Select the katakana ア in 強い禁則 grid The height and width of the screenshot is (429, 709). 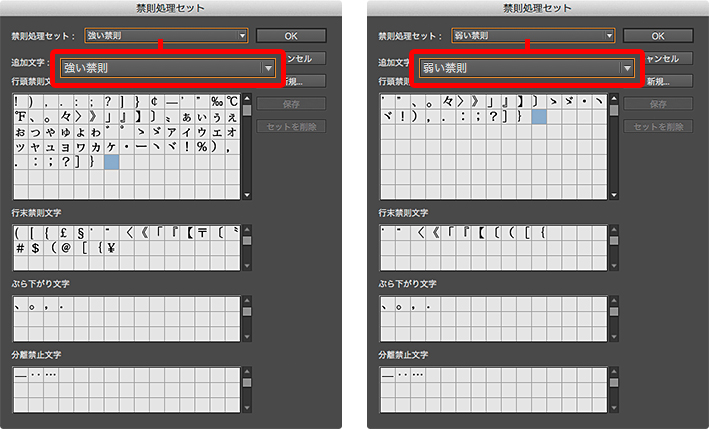[172, 132]
